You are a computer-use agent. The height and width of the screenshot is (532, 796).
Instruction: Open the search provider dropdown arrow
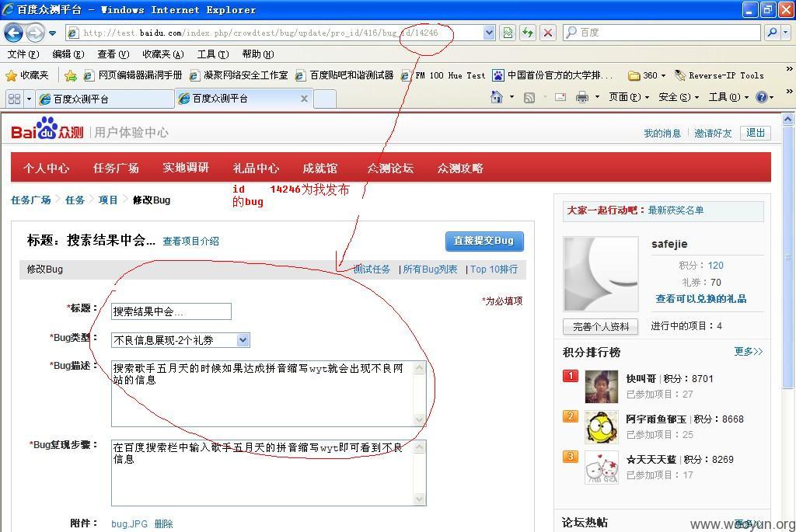[786, 33]
